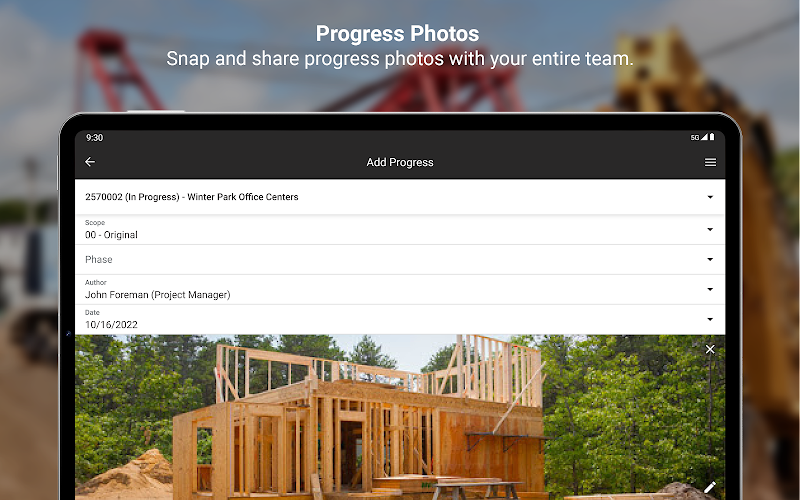Click the 9:30 clock in status bar

[x=94, y=137]
